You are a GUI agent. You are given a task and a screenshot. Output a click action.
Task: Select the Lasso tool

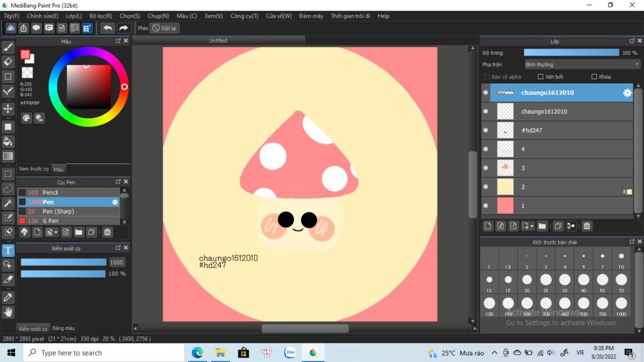pyautogui.click(x=8, y=189)
